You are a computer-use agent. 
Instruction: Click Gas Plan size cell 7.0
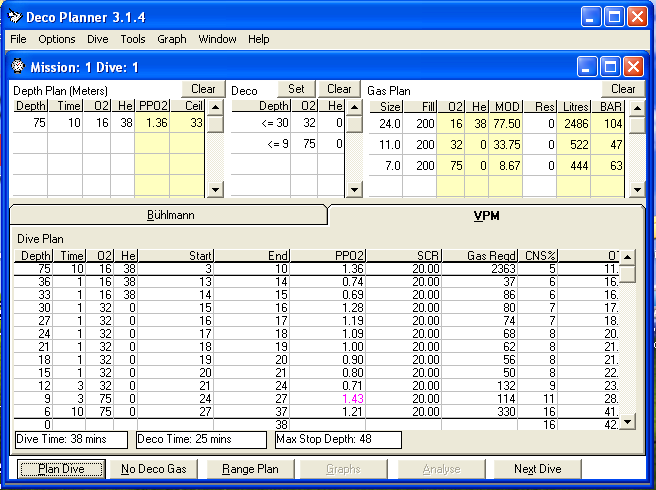[x=386, y=166]
